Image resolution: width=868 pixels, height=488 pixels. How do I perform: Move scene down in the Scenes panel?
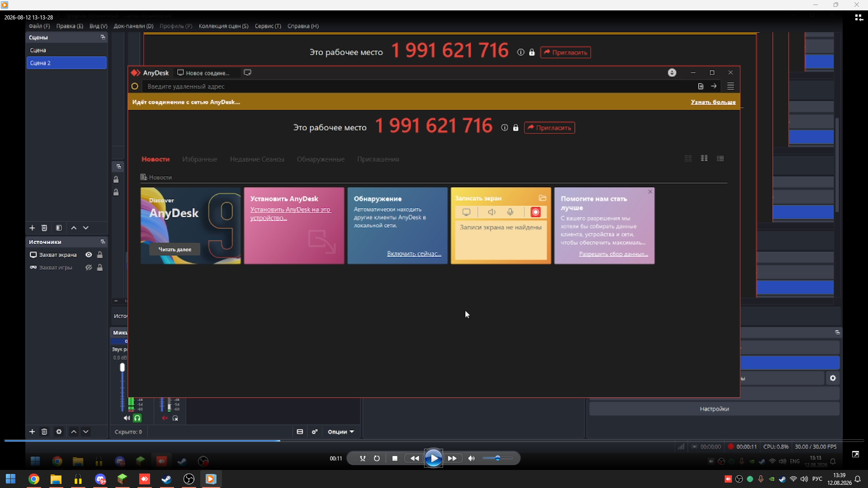[86, 228]
